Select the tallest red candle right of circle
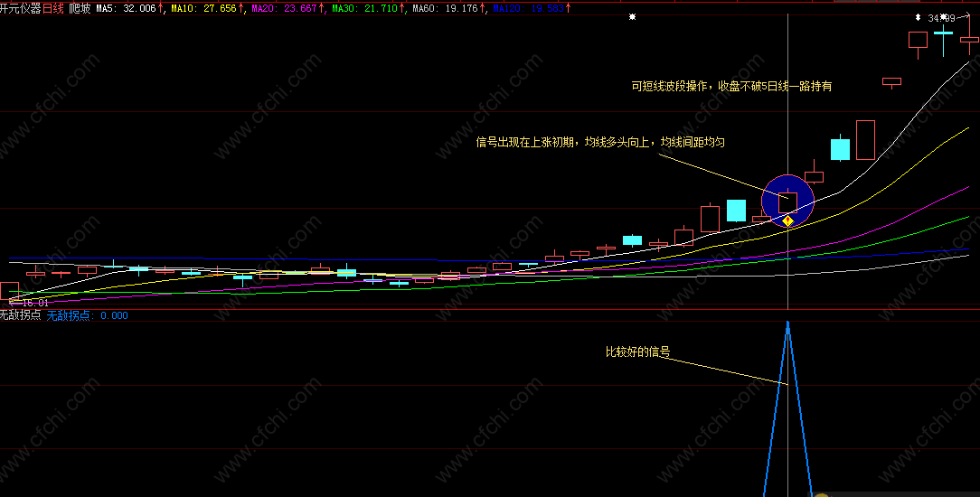This screenshot has width=980, height=497. (865, 140)
